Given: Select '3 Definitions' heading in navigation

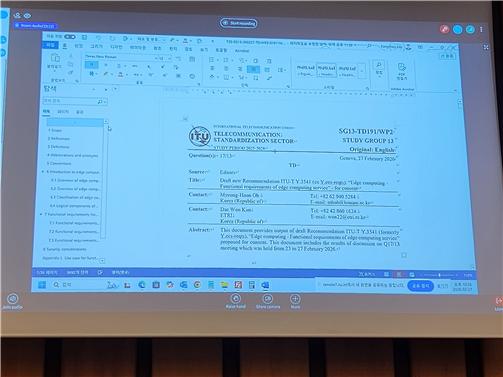Looking at the screenshot, I should [x=58, y=147].
